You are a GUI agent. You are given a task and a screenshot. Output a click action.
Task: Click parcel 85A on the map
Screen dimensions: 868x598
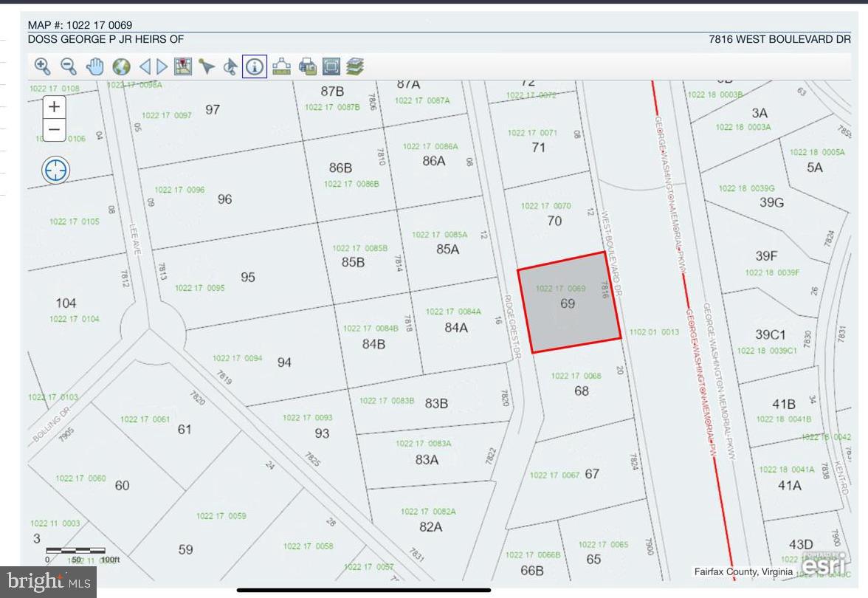pos(447,250)
